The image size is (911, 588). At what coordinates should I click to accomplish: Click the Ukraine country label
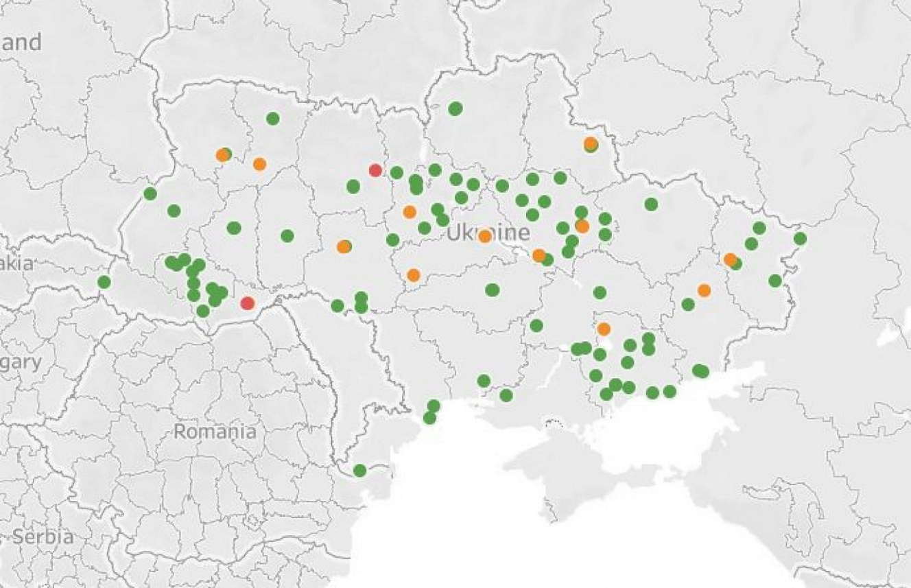click(x=488, y=233)
